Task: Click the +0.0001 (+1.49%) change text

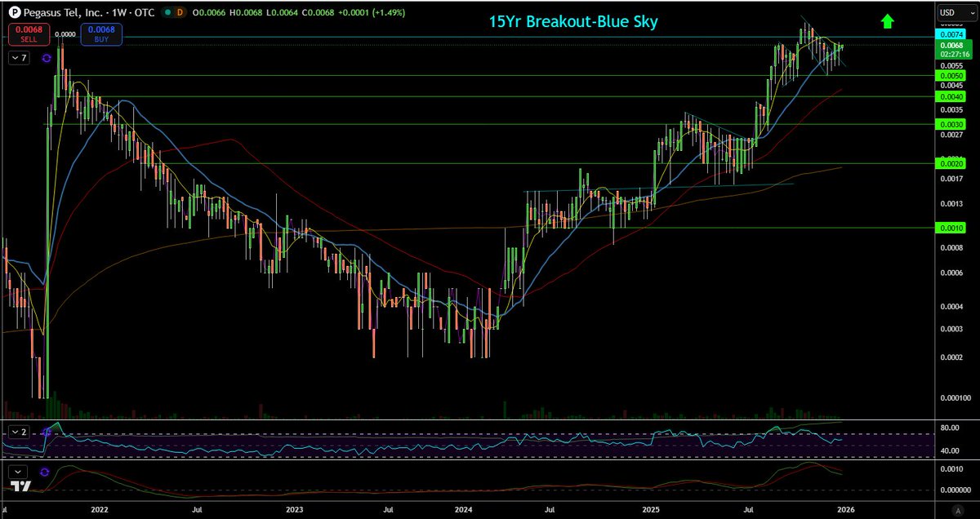Action: [372, 13]
